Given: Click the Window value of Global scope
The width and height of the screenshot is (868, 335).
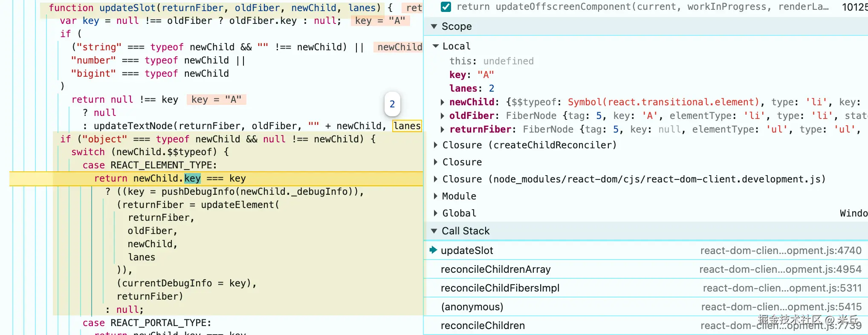Looking at the screenshot, I should (854, 213).
